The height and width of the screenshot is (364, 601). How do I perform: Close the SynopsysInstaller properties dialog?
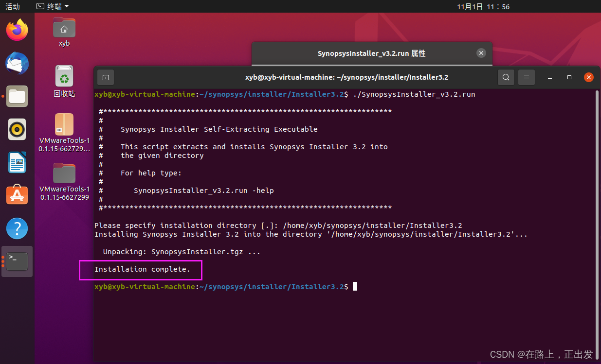[481, 53]
